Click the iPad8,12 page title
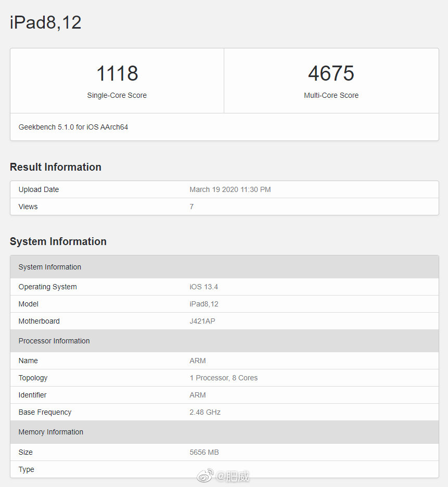 [45, 22]
